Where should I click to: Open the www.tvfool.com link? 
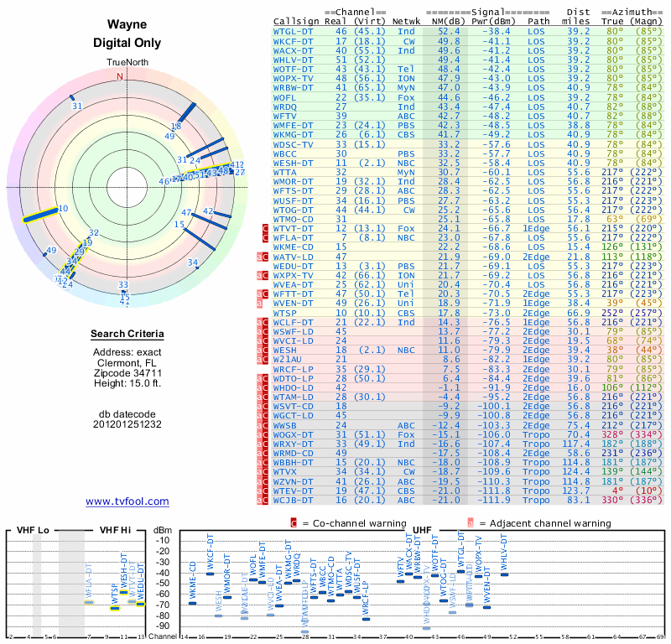click(127, 501)
